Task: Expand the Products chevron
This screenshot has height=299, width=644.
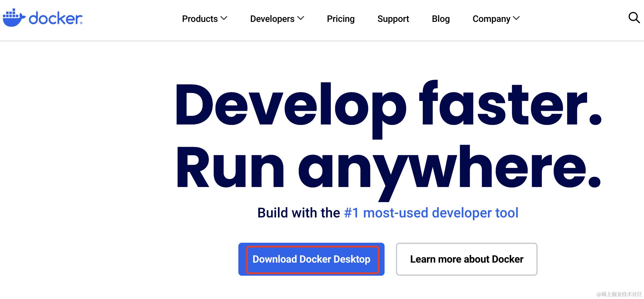Action: (224, 18)
